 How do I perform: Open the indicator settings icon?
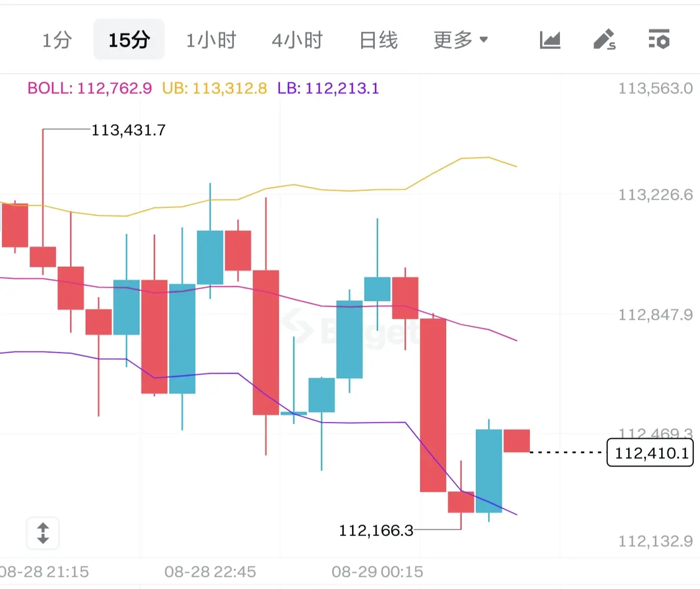659,39
